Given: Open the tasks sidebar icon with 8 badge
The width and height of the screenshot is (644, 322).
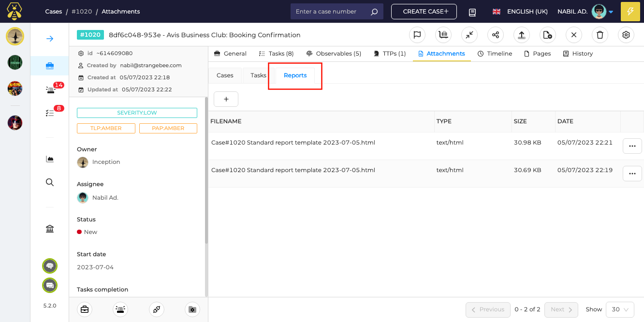Looking at the screenshot, I should pyautogui.click(x=50, y=112).
